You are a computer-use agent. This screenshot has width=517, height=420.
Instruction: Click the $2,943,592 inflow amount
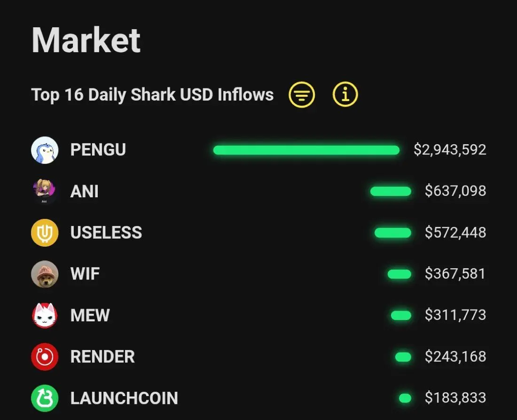point(450,150)
